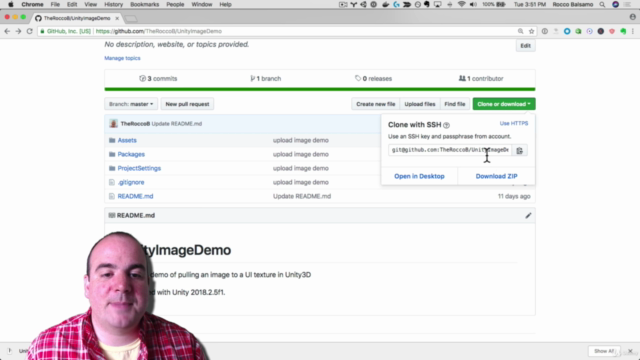Click the New pull request button
The height and width of the screenshot is (360, 640).
pyautogui.click(x=187, y=104)
